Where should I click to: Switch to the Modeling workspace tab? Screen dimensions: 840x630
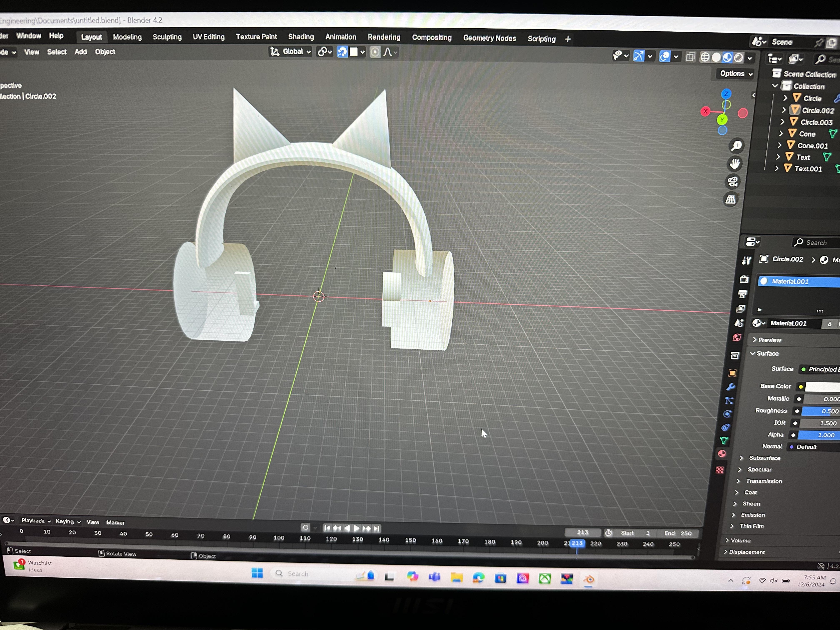click(127, 37)
